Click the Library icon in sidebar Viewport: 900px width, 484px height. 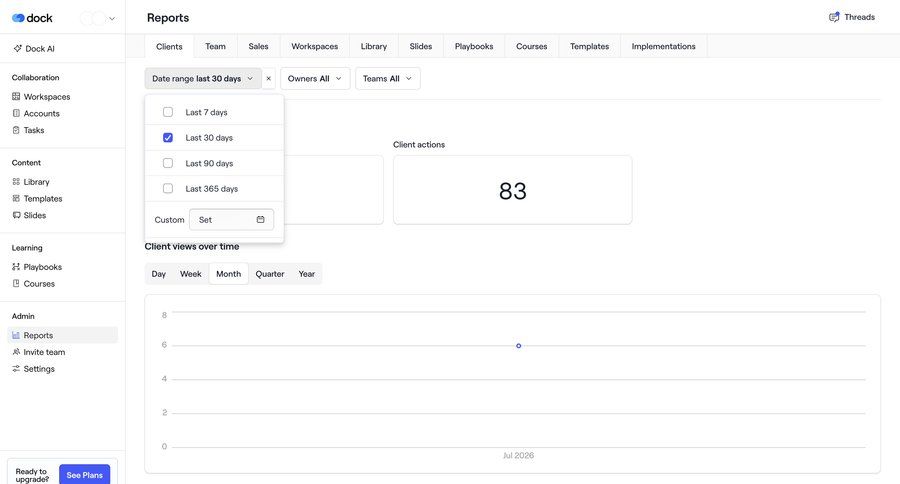click(x=16, y=181)
